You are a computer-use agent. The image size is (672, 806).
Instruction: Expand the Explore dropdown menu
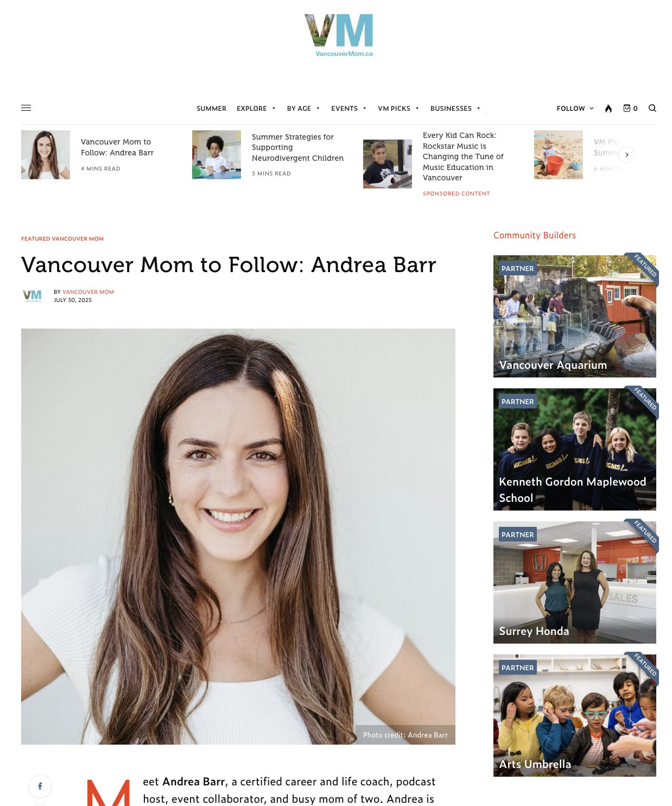click(256, 109)
